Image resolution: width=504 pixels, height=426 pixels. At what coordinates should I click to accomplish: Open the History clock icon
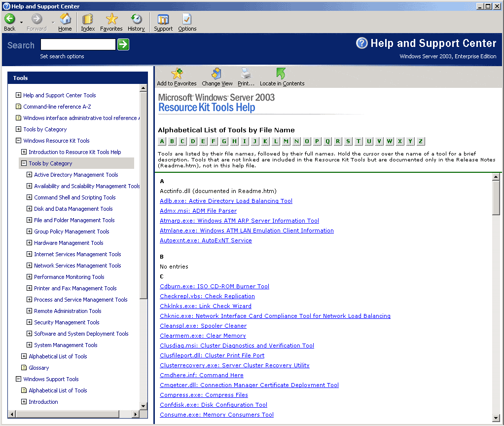tap(136, 19)
